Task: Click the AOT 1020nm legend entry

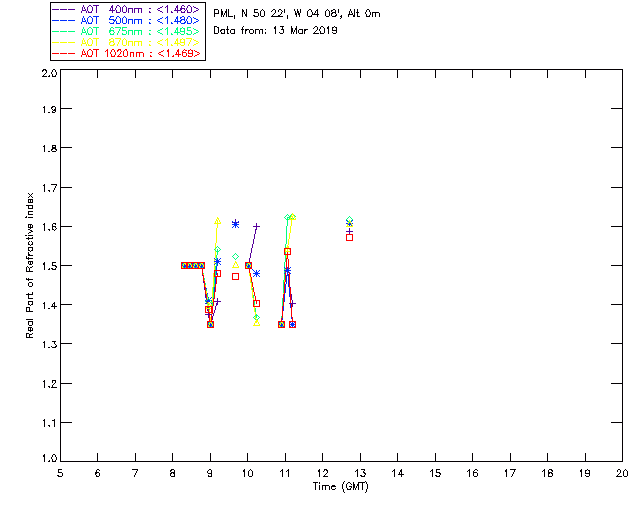Action: (x=127, y=53)
